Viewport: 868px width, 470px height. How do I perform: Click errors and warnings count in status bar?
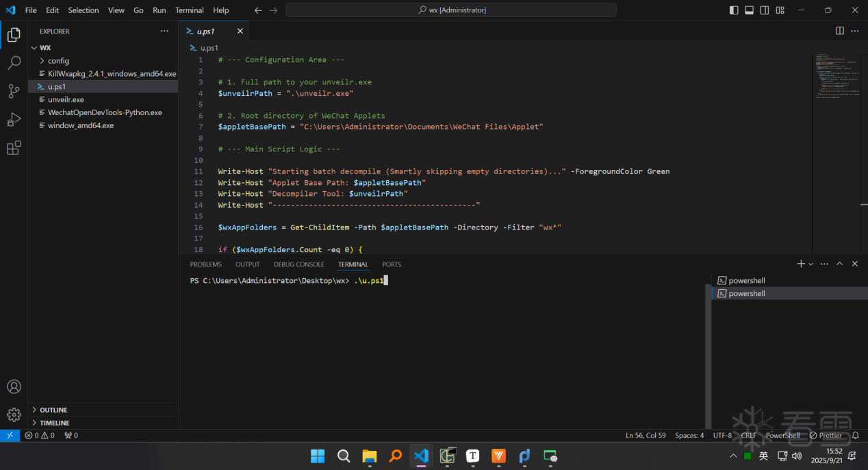pyautogui.click(x=40, y=435)
